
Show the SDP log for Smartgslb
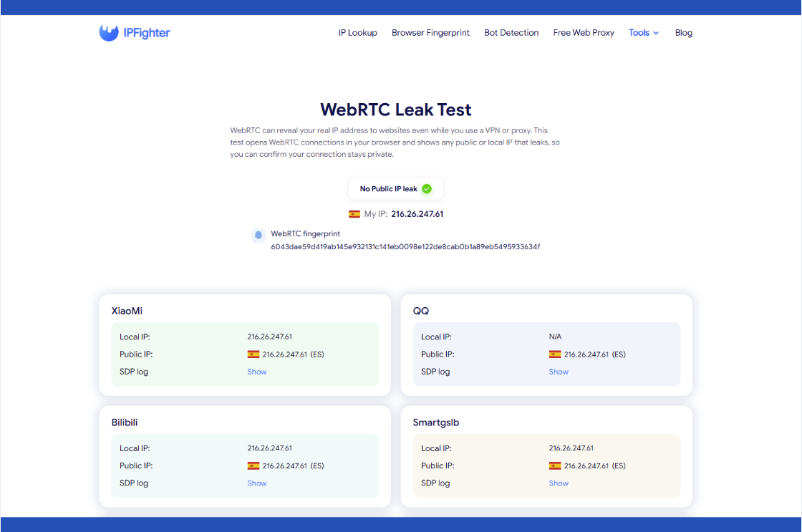coord(559,483)
